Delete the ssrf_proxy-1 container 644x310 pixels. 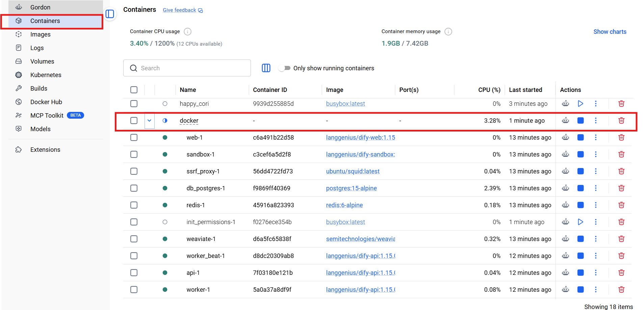tap(621, 171)
